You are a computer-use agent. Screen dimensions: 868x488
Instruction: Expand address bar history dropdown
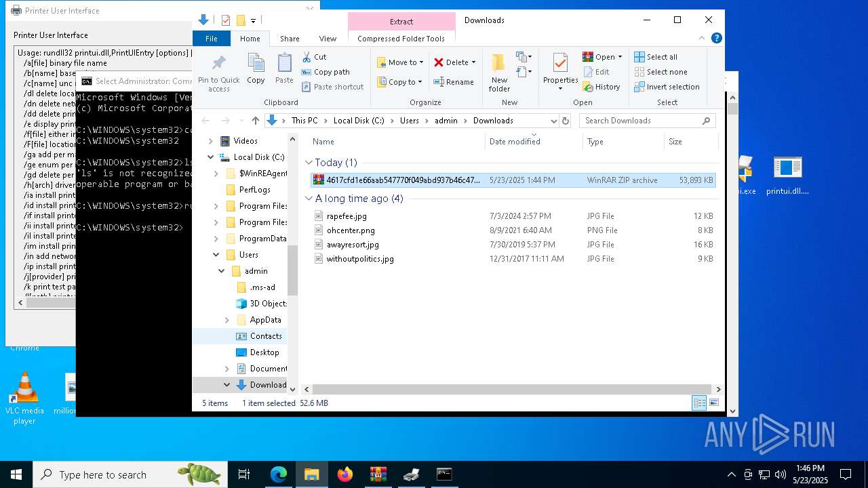(x=553, y=121)
